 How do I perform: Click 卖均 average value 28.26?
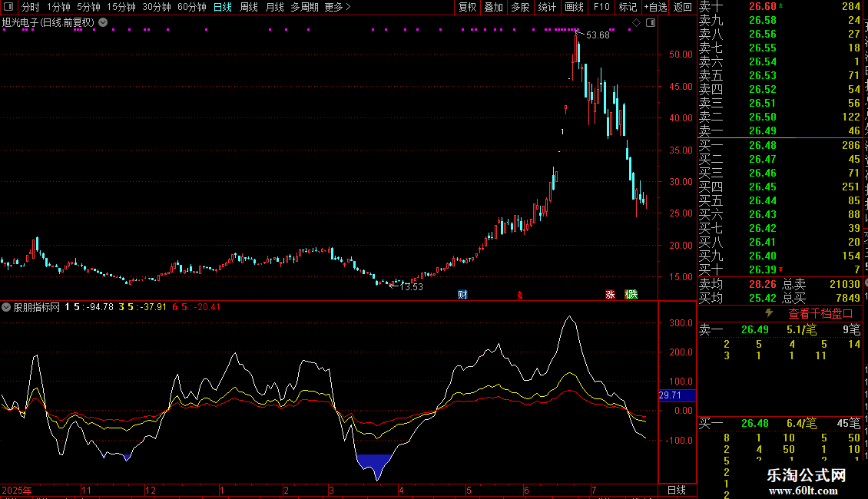pyautogui.click(x=763, y=284)
